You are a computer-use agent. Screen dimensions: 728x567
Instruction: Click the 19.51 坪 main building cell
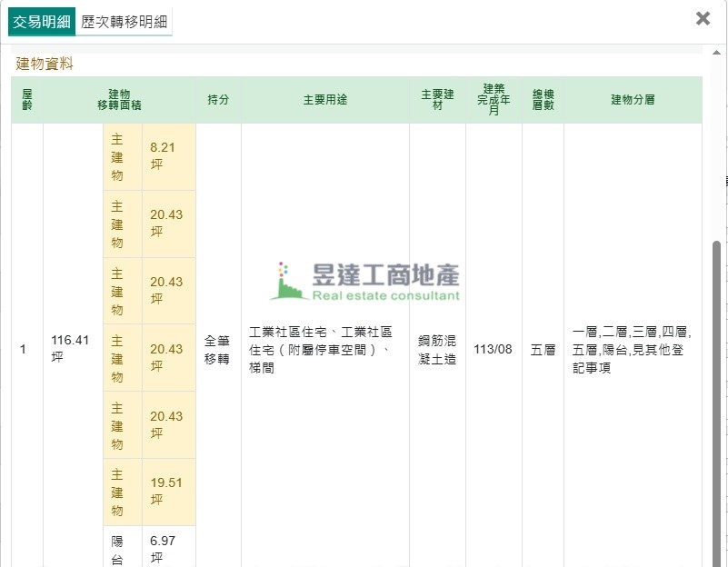(168, 492)
